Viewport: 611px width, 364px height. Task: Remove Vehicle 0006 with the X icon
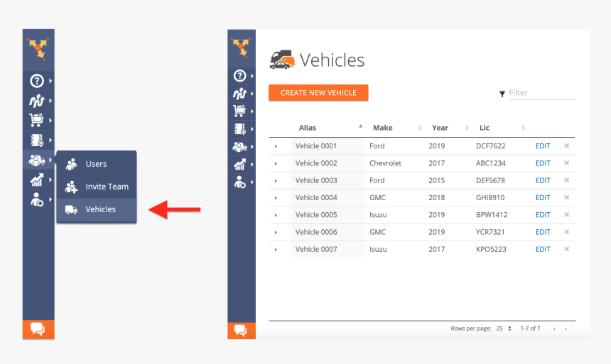567,232
